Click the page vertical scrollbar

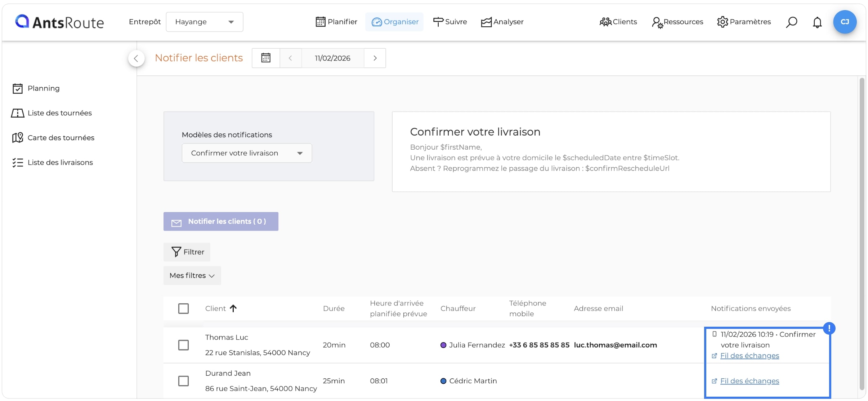[862, 233]
